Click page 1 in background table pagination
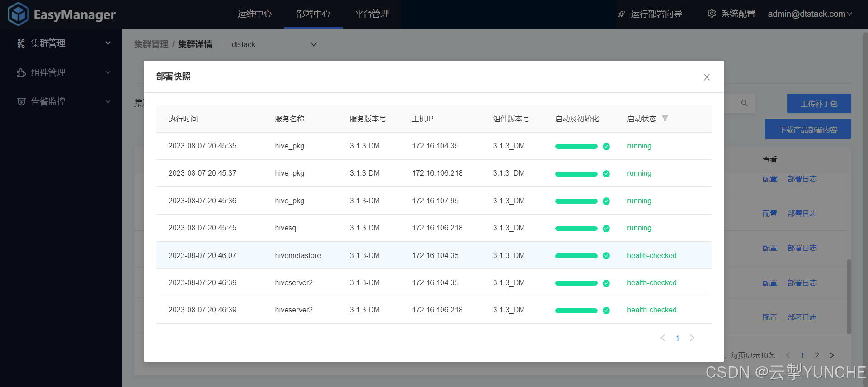Screen dimensions: 868x387 [802, 355]
